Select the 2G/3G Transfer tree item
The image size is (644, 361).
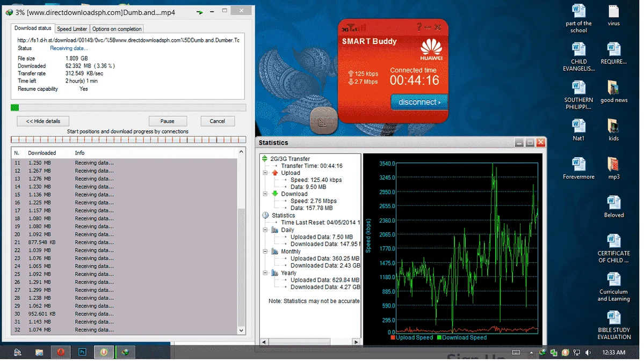(290, 159)
